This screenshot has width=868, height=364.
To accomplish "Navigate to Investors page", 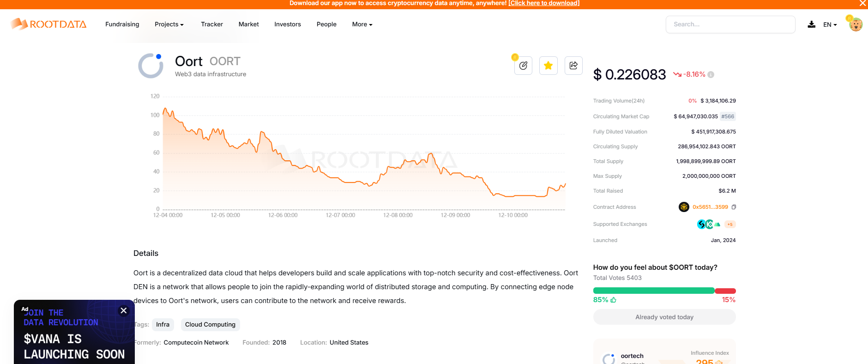I will tap(288, 24).
